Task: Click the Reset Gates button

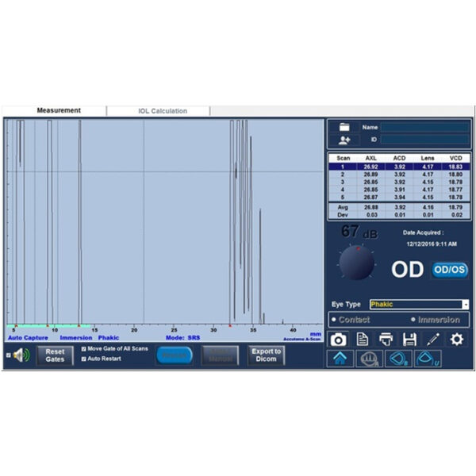Action: pos(55,355)
